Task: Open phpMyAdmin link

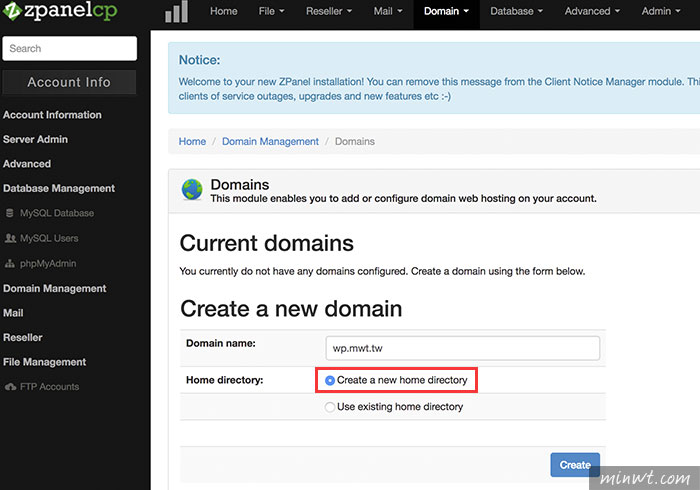Action: pyautogui.click(x=48, y=263)
